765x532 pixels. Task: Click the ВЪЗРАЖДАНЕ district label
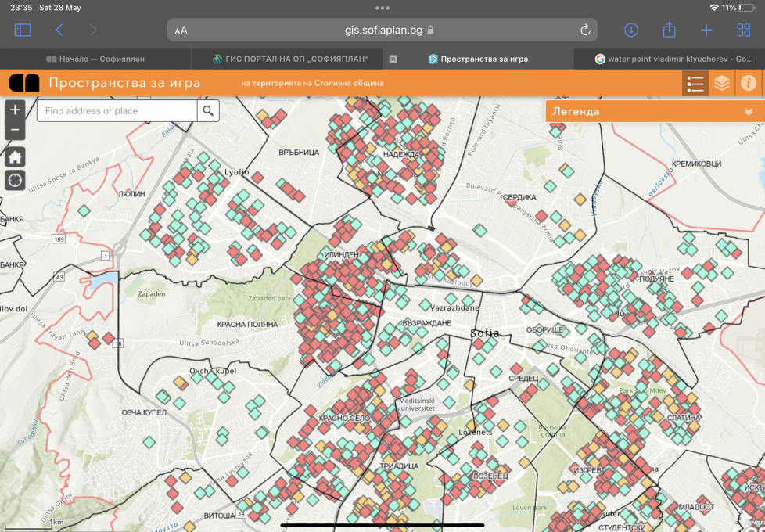[x=426, y=323]
